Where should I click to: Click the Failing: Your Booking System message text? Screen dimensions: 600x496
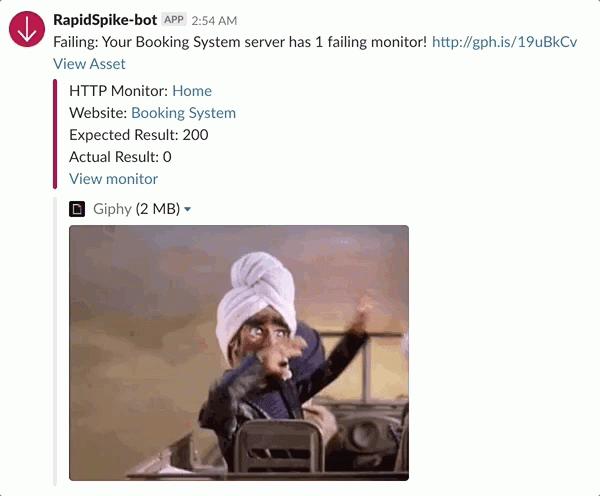pos(240,42)
